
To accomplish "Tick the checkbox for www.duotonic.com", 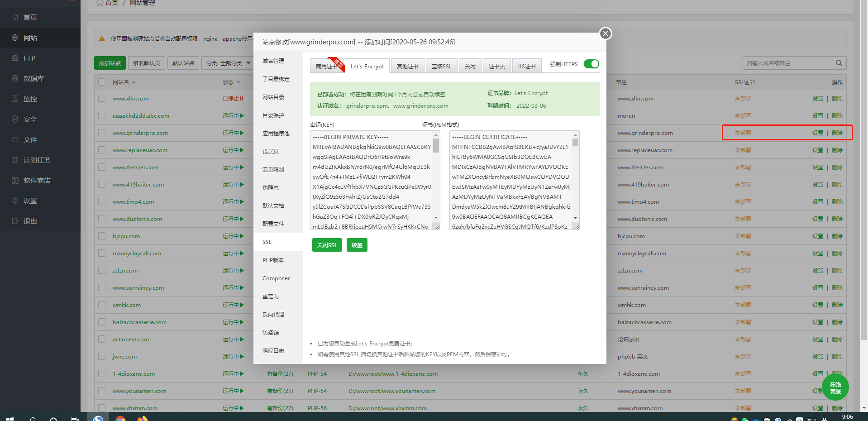I will pyautogui.click(x=102, y=219).
